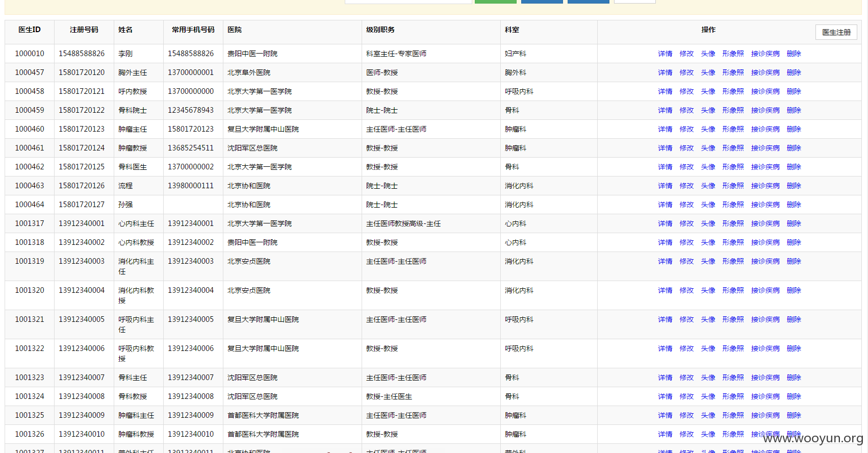Click the white search input at top
This screenshot has width=868, height=453.
tap(408, 2)
